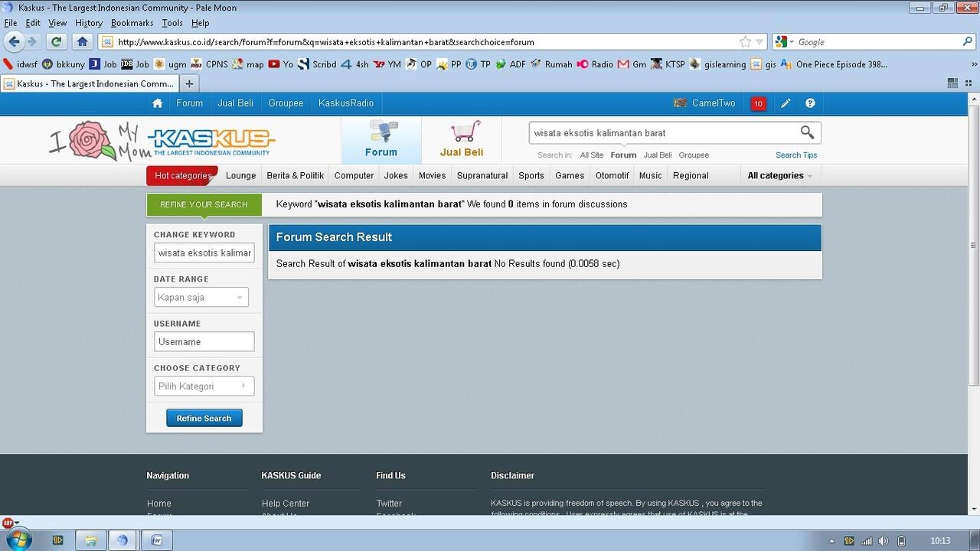Screen dimensions: 980x551
Task: Open the URL bar history dropdown arrow
Action: [x=759, y=42]
